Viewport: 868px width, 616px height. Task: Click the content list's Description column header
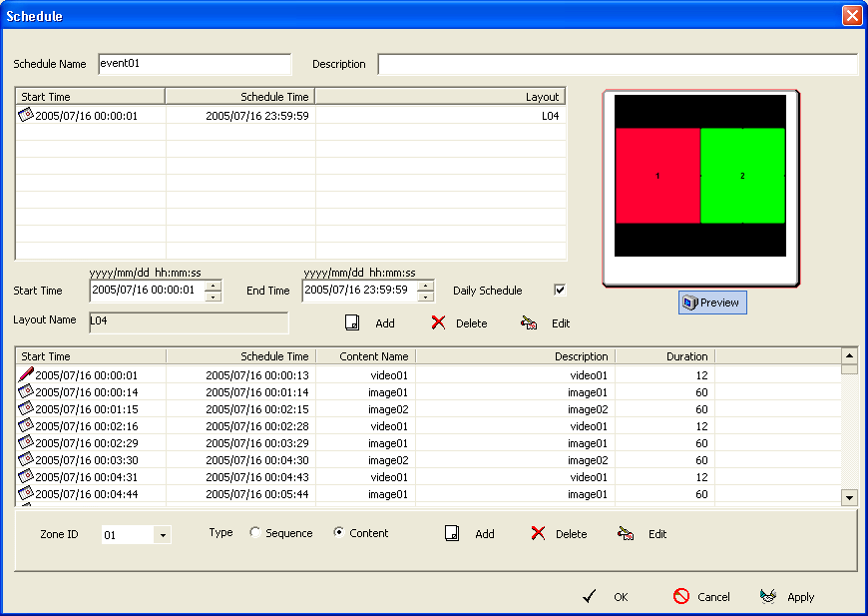click(516, 356)
